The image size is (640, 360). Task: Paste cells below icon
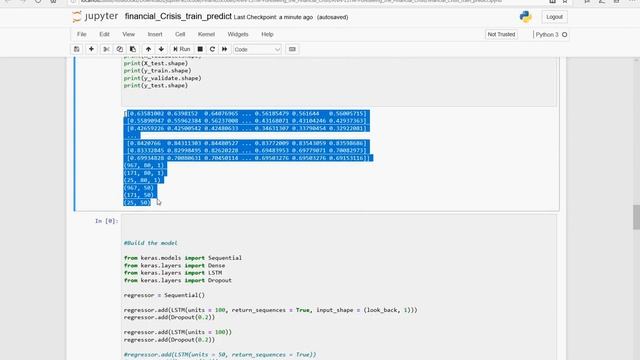[133, 49]
